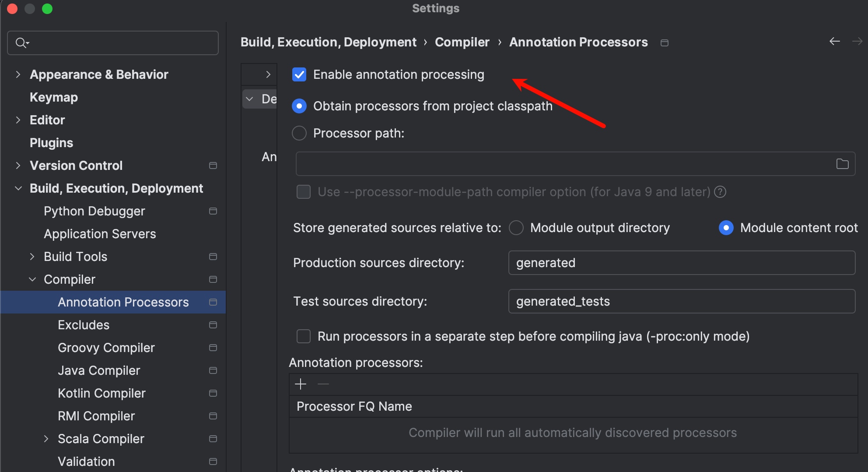Select Module output directory option
This screenshot has height=472, width=868.
coord(516,228)
